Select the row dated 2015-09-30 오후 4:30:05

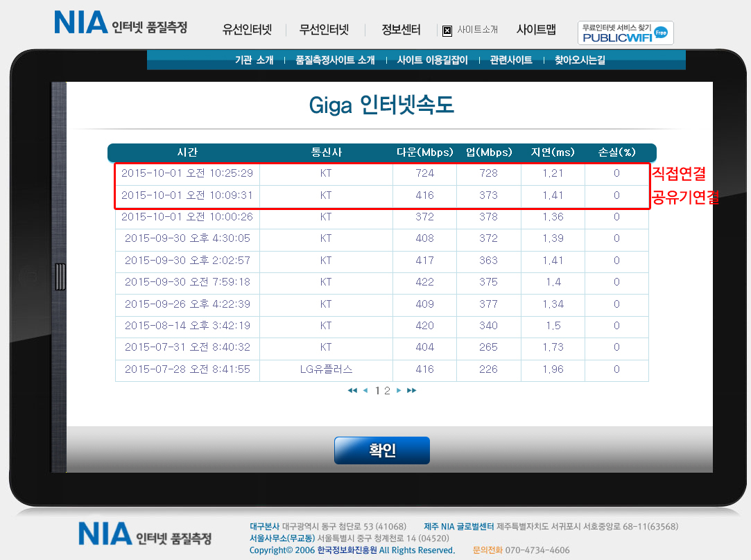[381, 239]
